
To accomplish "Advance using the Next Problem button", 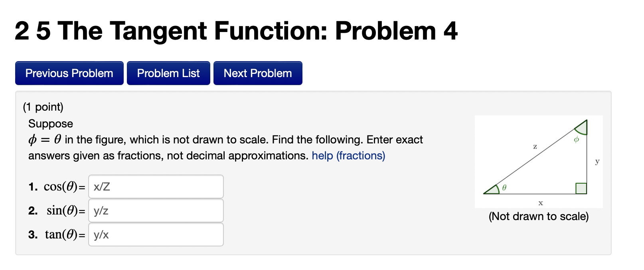I will pyautogui.click(x=257, y=73).
